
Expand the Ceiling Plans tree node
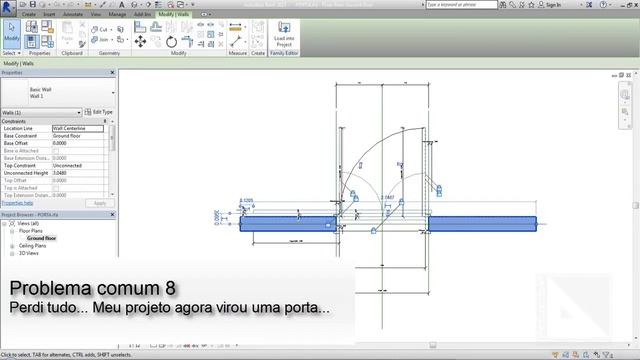(x=12, y=246)
